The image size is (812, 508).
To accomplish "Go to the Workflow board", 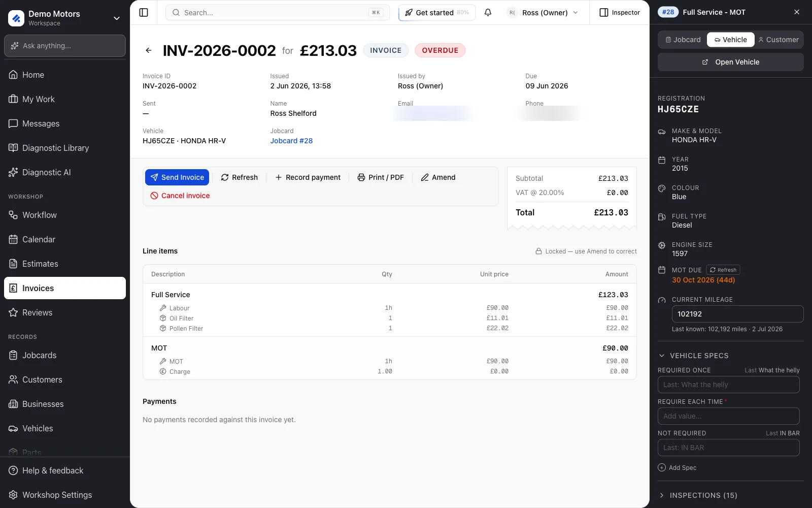I will pos(65,215).
